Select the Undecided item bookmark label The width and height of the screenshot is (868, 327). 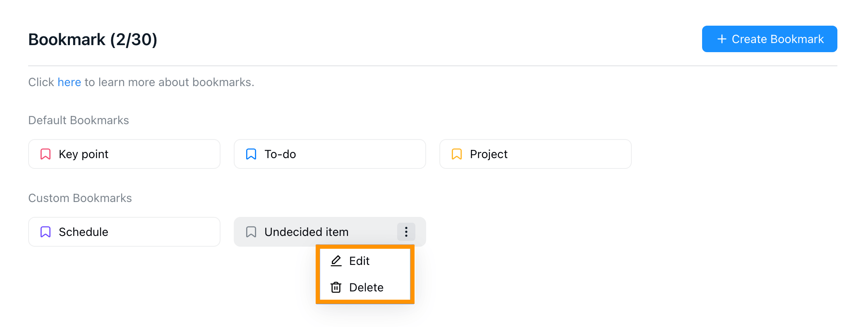point(307,232)
